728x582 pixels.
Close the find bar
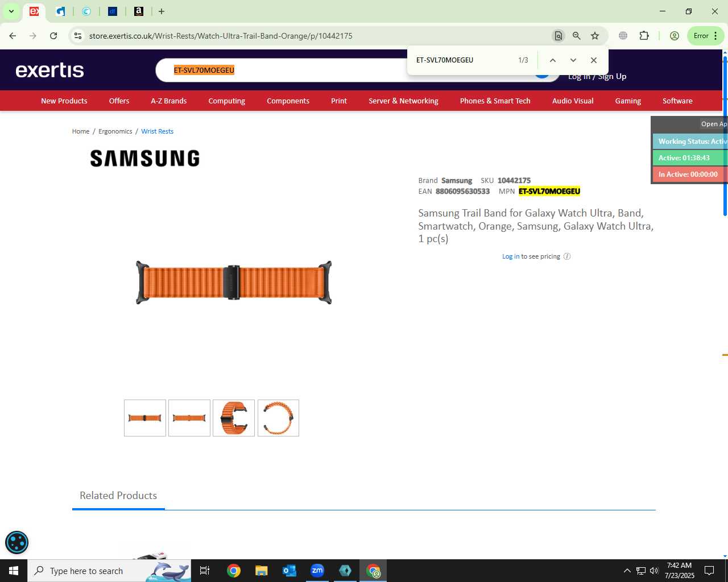click(594, 60)
